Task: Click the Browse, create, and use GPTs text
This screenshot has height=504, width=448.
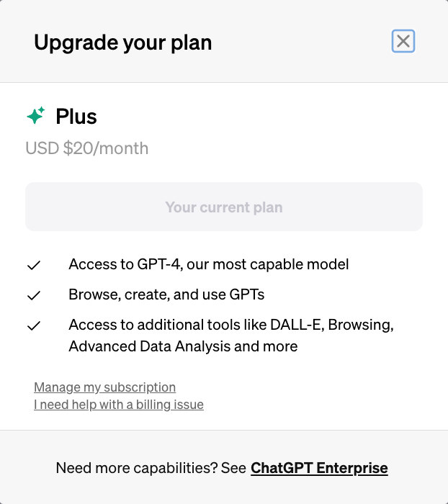Action: click(167, 294)
